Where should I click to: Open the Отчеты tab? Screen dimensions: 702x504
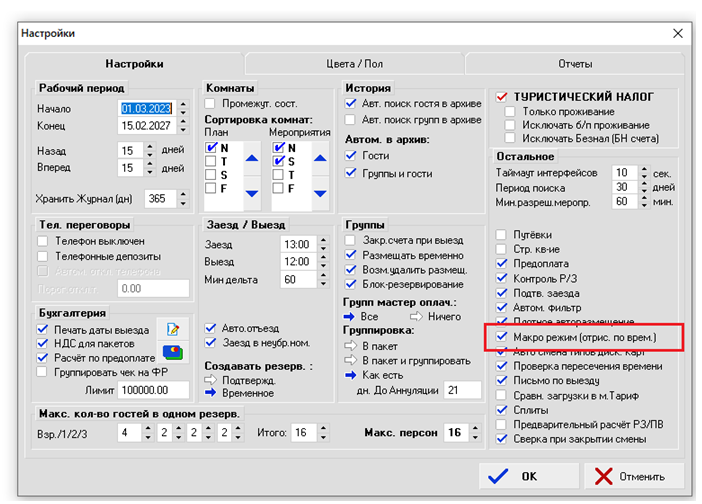coord(574,64)
